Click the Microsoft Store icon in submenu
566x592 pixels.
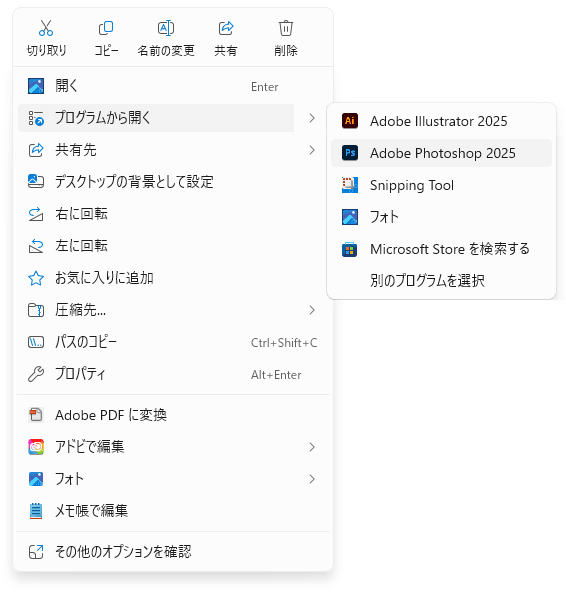[x=350, y=249]
